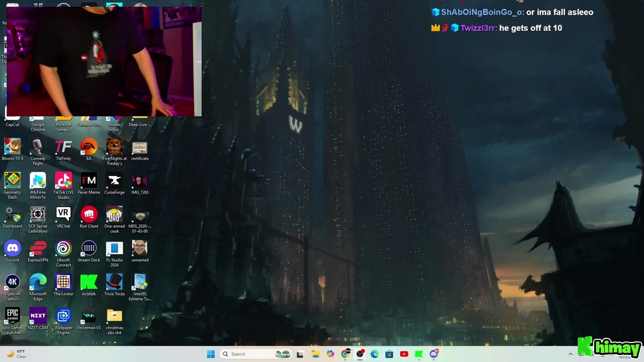
Task: Click the ShAbOiNgBoinGo_o chat username
Action: coord(482,12)
